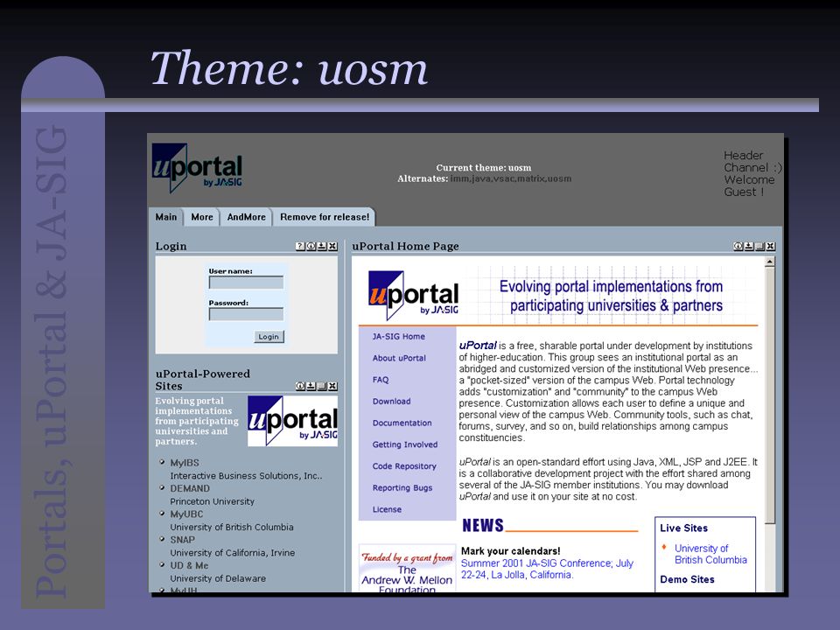Open the Code Repository link
840x630 pixels.
point(404,466)
